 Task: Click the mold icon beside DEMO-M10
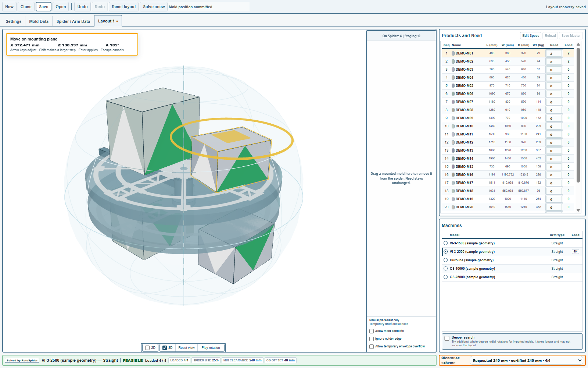coord(453,126)
